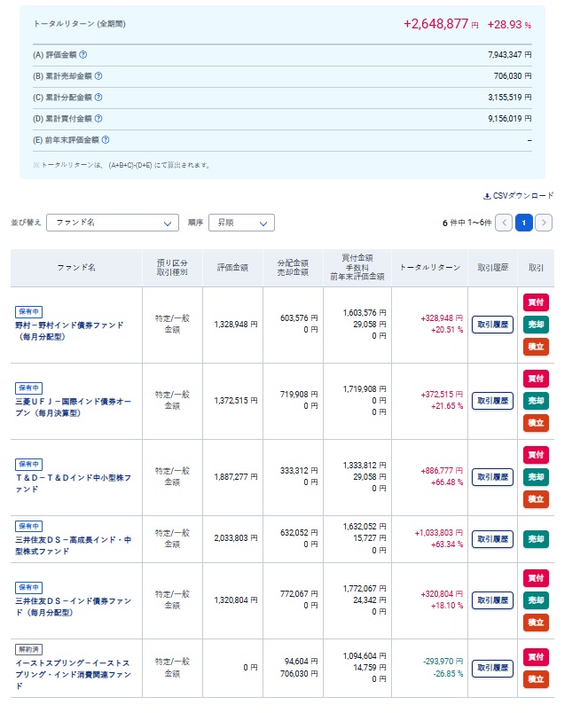Click help icon next to 累計分配金額

(98, 97)
